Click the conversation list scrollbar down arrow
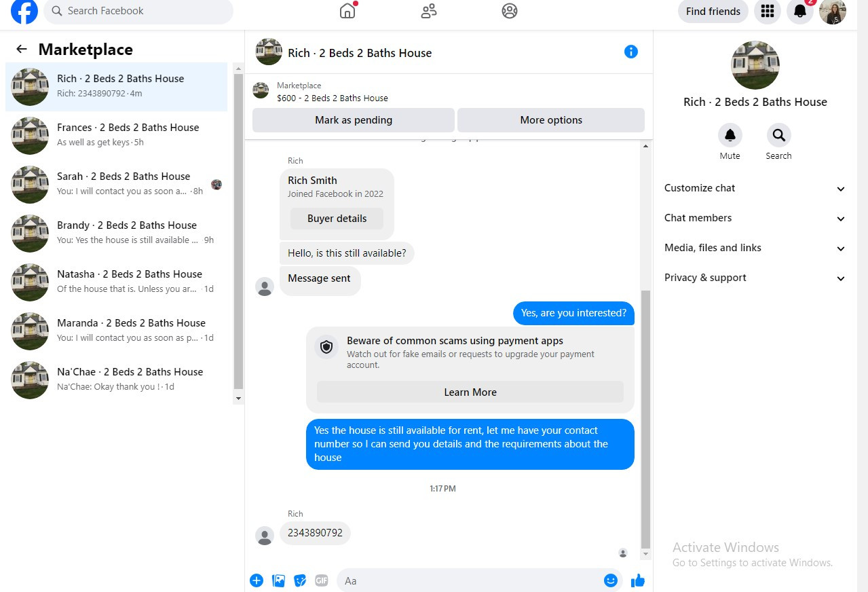 click(x=238, y=399)
